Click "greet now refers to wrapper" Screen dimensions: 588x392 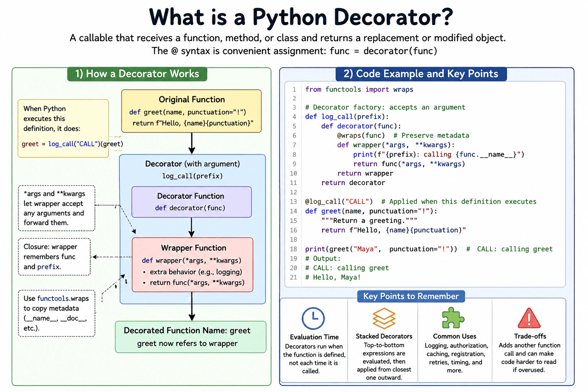[x=188, y=343]
